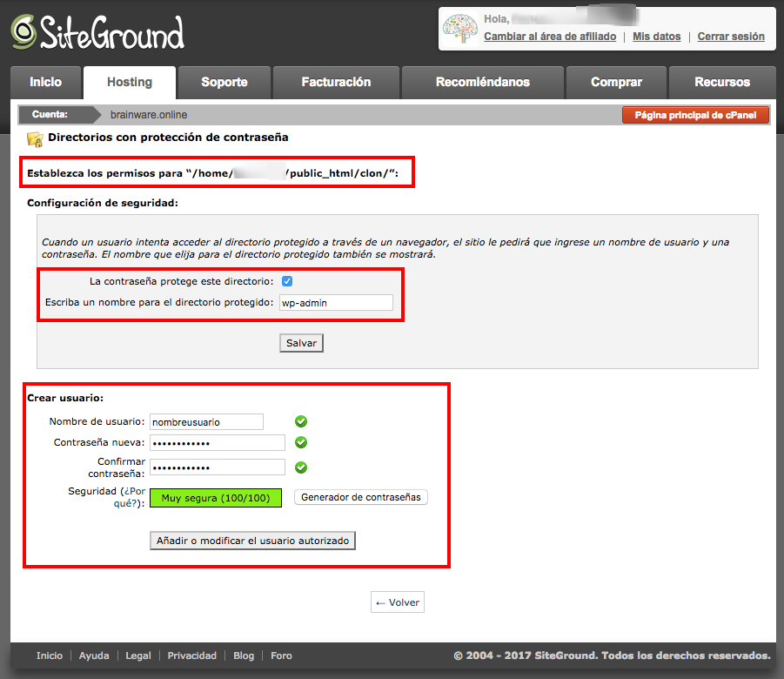This screenshot has width=784, height=679.
Task: Click green checkmark beside Contraseña nueva
Action: 301,442
